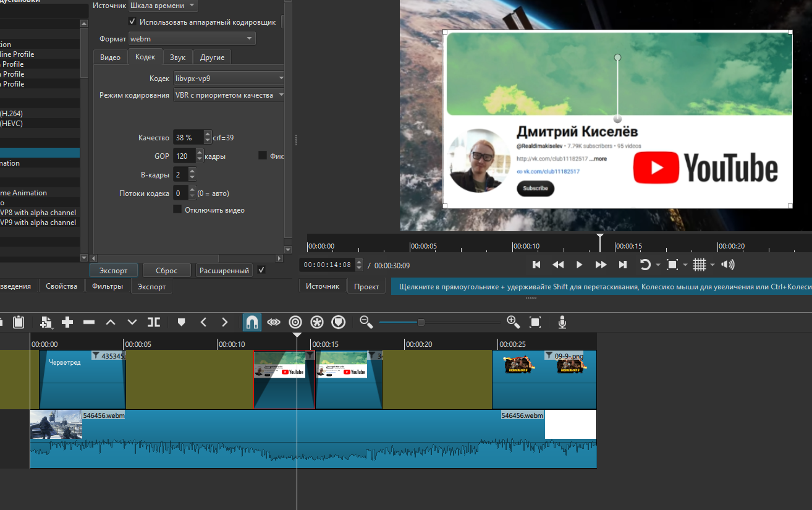
Task: Select the 09-9-.png clip on timeline
Action: 544,380
